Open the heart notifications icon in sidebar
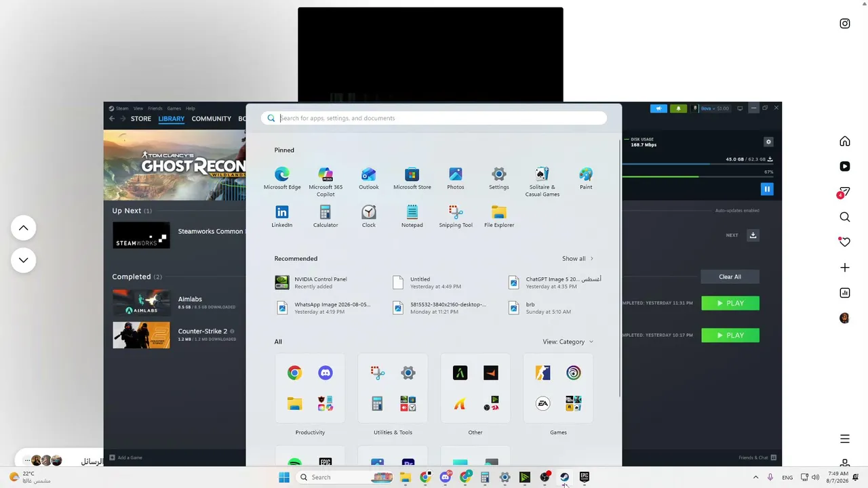 (x=845, y=242)
